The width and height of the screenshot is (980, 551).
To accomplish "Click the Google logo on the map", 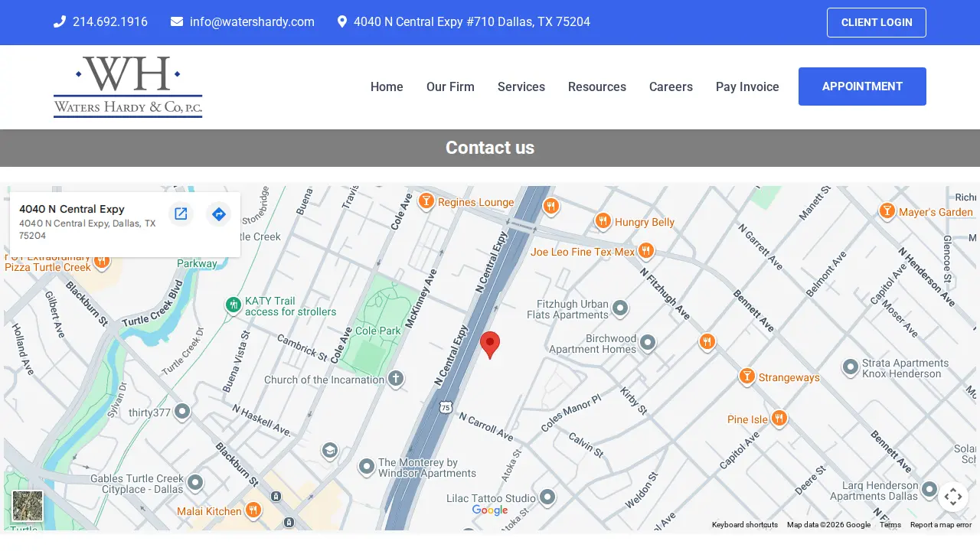I will [x=490, y=510].
